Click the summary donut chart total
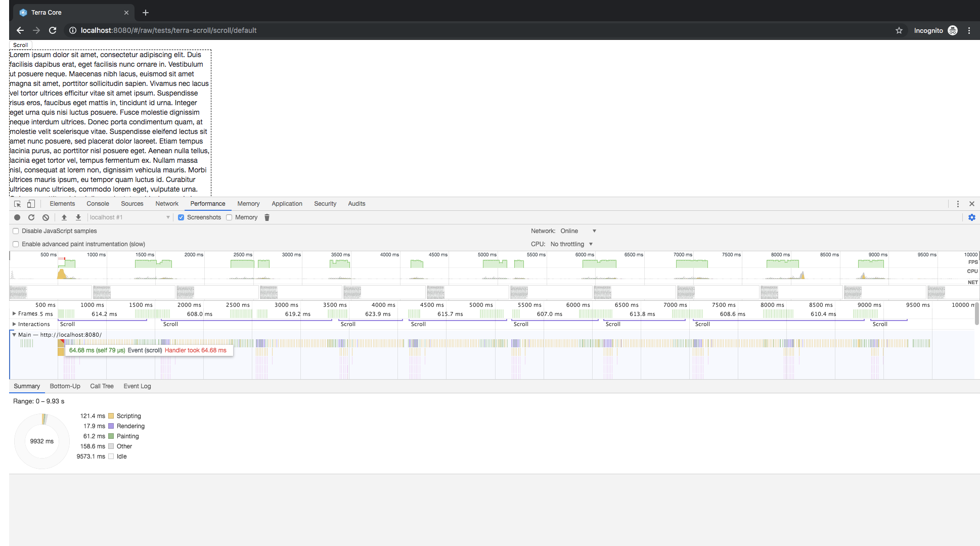This screenshot has height=546, width=980. pos(42,441)
